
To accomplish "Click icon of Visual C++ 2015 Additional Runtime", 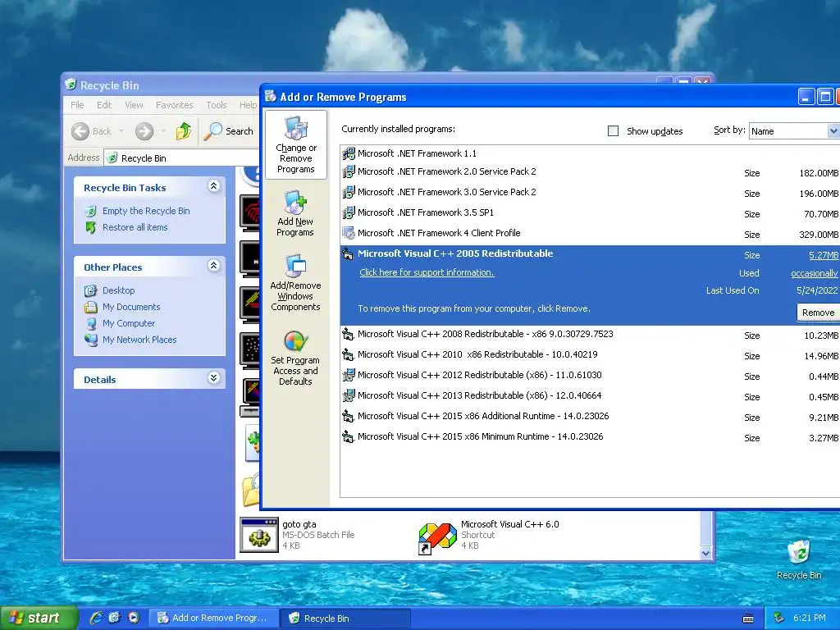I will [x=348, y=416].
